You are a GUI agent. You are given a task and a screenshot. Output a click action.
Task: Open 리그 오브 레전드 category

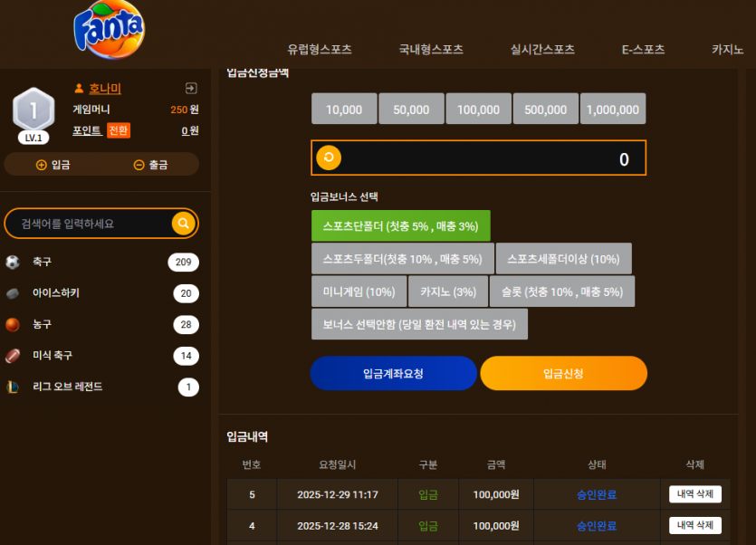coord(101,387)
